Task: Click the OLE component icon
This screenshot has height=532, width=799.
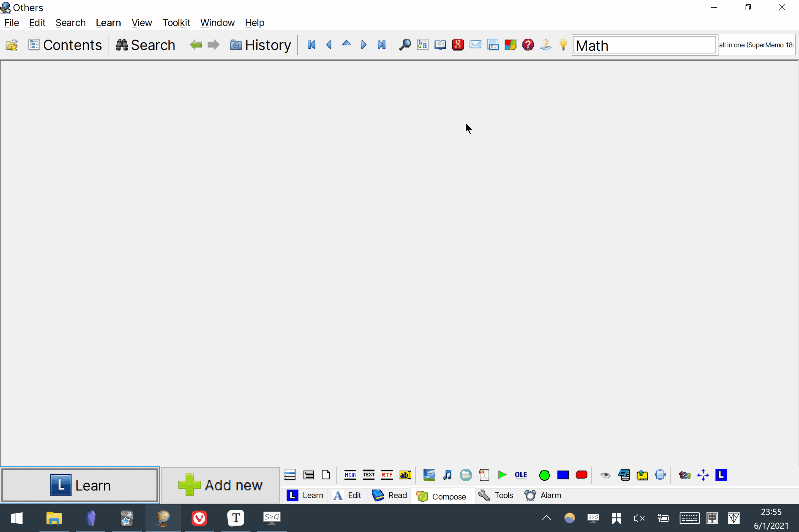Action: 520,475
